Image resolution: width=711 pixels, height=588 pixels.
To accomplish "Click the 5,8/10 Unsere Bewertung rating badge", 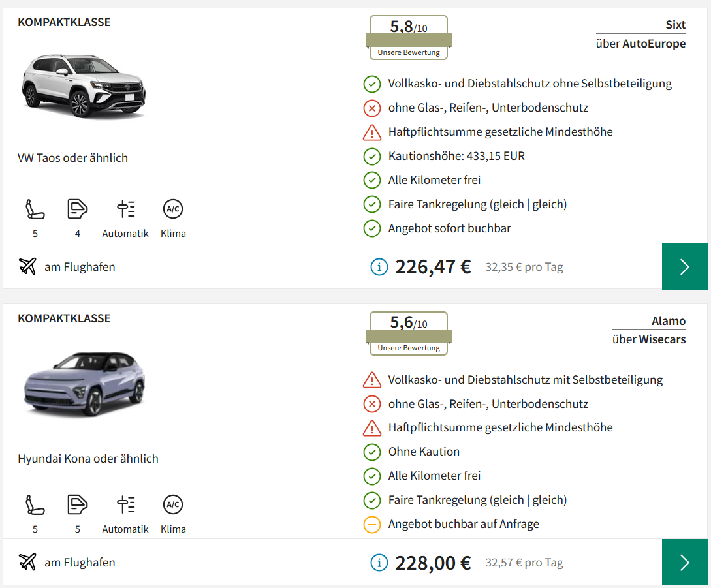I will tap(409, 38).
